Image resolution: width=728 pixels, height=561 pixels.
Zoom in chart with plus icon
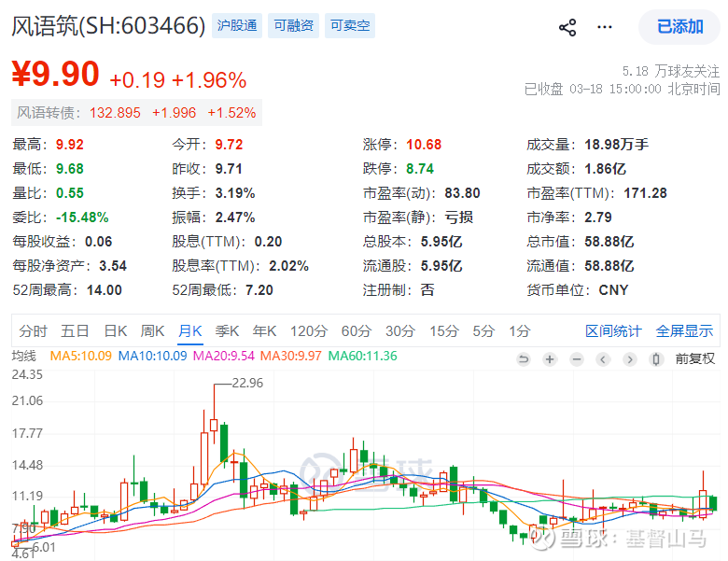click(550, 359)
